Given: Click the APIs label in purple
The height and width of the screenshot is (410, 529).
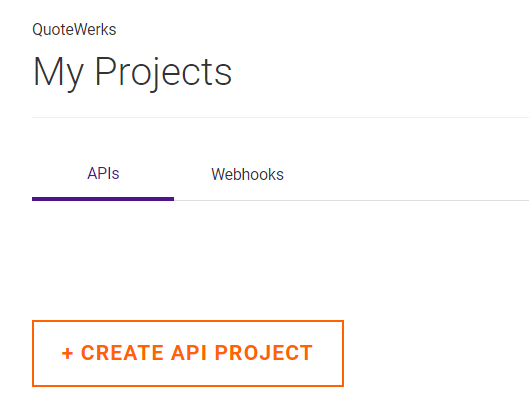Looking at the screenshot, I should click(x=103, y=174).
